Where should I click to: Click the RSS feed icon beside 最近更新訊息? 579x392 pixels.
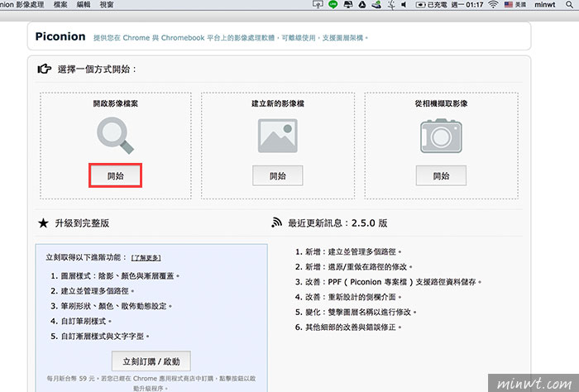[x=276, y=222]
